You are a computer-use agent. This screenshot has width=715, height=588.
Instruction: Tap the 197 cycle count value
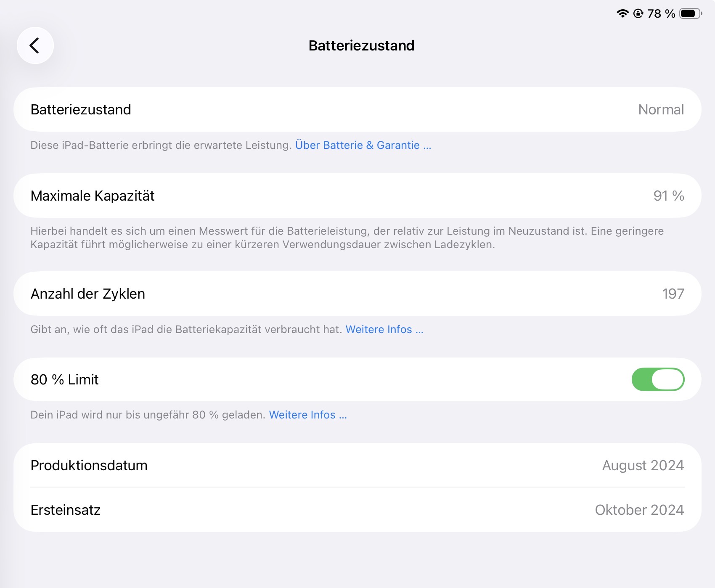coord(673,294)
